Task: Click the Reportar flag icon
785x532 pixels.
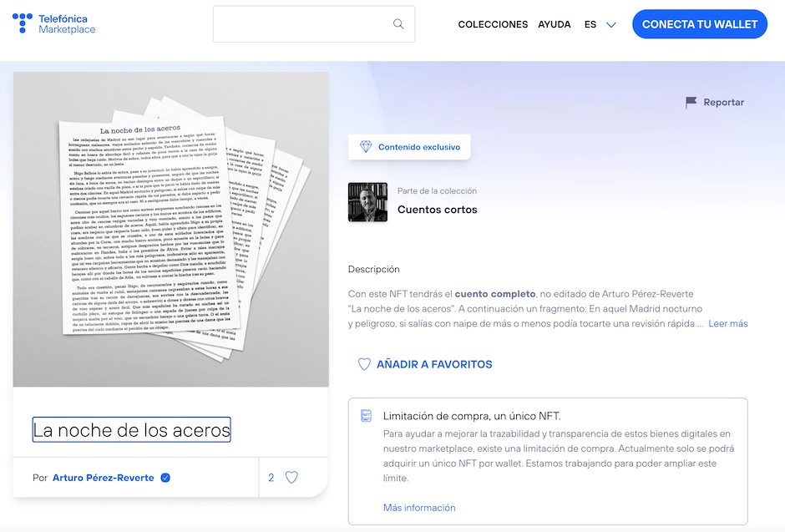Action: (691, 102)
